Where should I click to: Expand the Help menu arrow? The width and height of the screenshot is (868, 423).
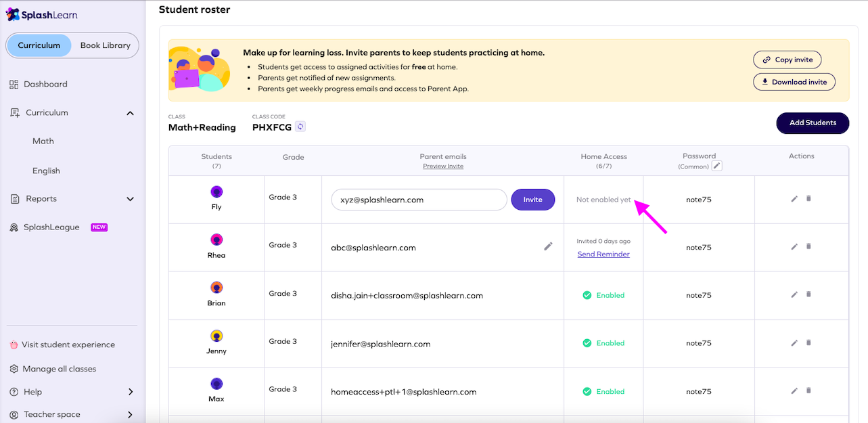[x=131, y=392]
